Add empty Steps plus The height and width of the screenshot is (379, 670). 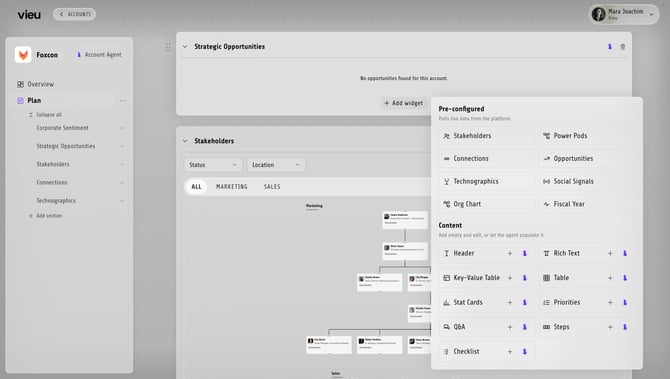pyautogui.click(x=610, y=327)
